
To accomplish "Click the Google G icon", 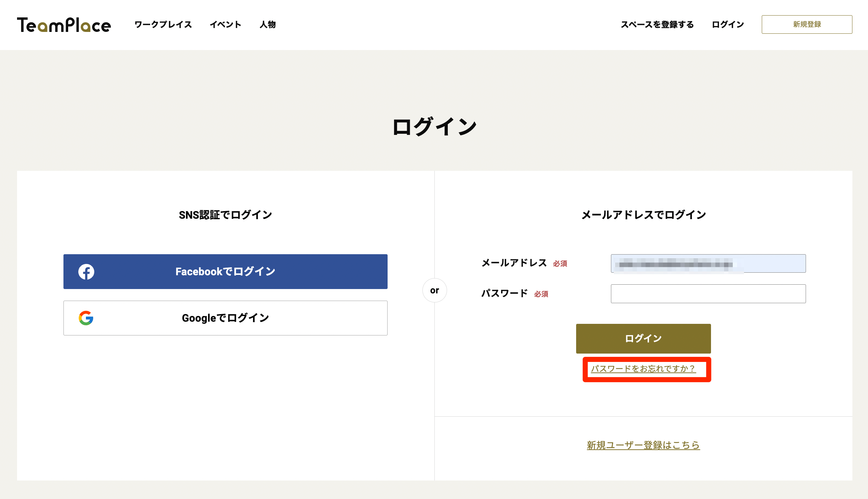I will pyautogui.click(x=86, y=318).
